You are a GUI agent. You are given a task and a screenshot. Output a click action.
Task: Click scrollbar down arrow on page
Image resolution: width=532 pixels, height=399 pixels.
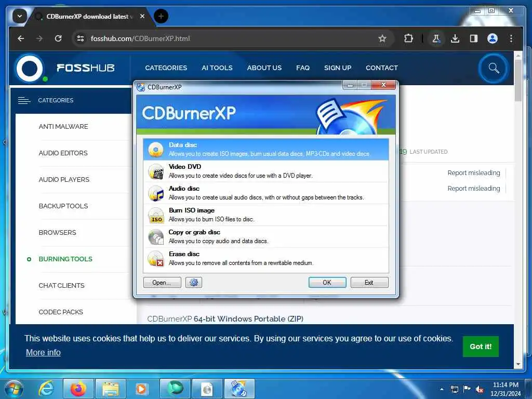tap(518, 364)
